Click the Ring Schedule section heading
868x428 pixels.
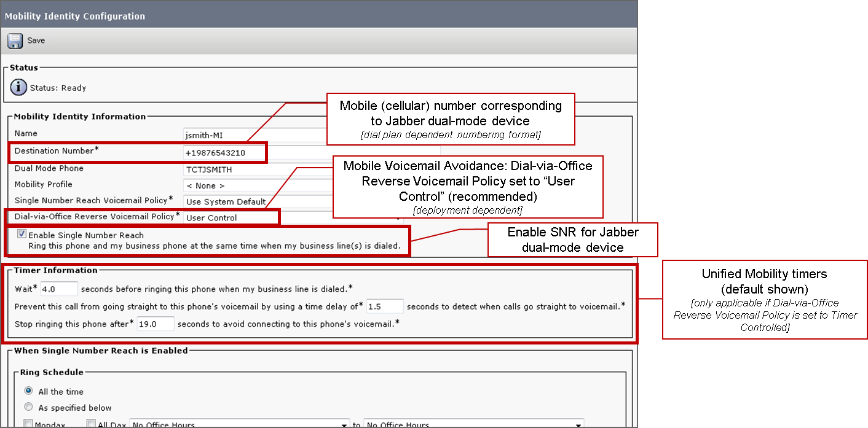[x=52, y=372]
